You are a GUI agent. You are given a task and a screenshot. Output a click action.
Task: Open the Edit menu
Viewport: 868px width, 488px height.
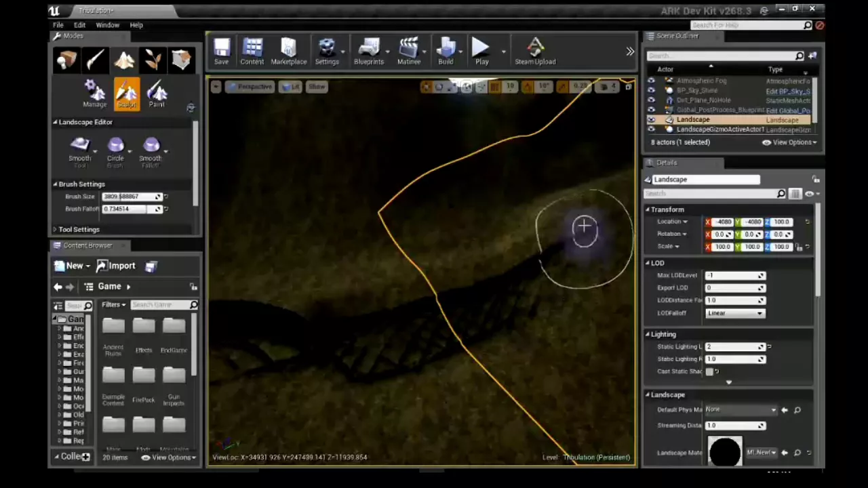[79, 25]
